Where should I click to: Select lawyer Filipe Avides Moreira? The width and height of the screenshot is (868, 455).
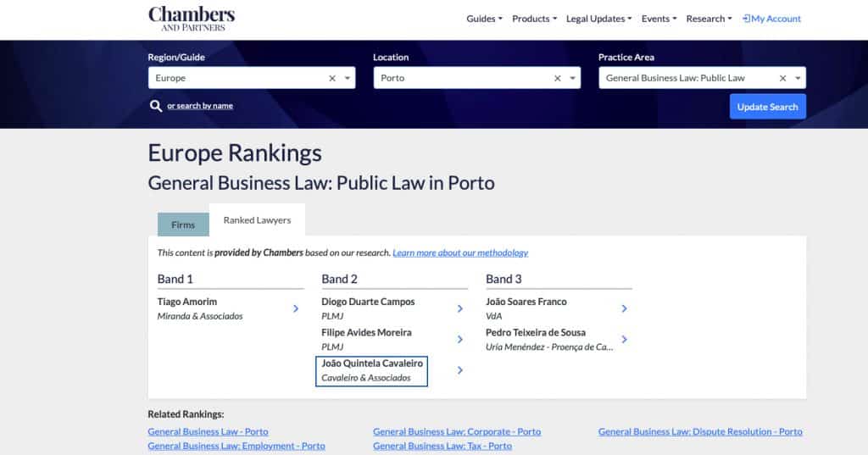click(x=366, y=332)
